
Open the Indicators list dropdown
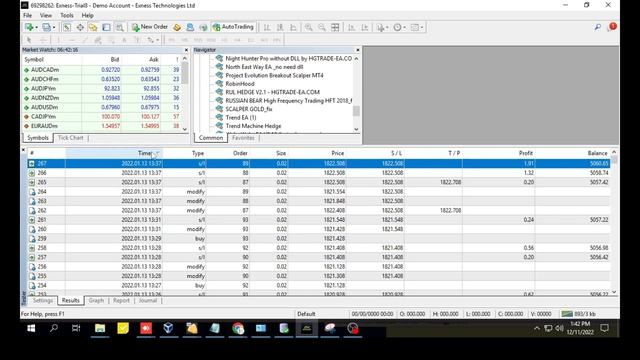[x=382, y=27]
